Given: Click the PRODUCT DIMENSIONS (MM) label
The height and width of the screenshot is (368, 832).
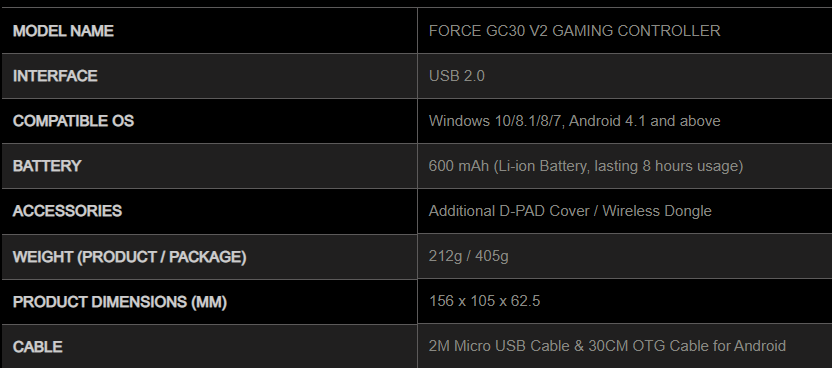Looking at the screenshot, I should pos(120,302).
